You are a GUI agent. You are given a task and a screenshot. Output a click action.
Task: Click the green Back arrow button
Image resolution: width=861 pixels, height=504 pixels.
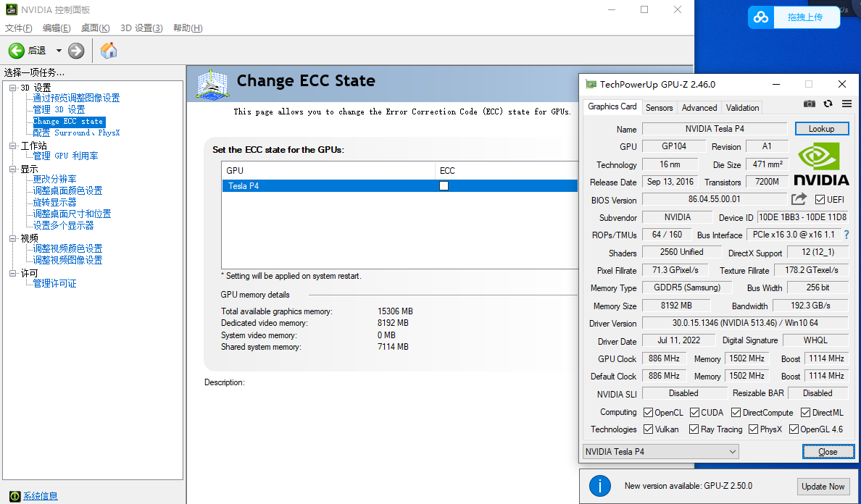point(17,51)
